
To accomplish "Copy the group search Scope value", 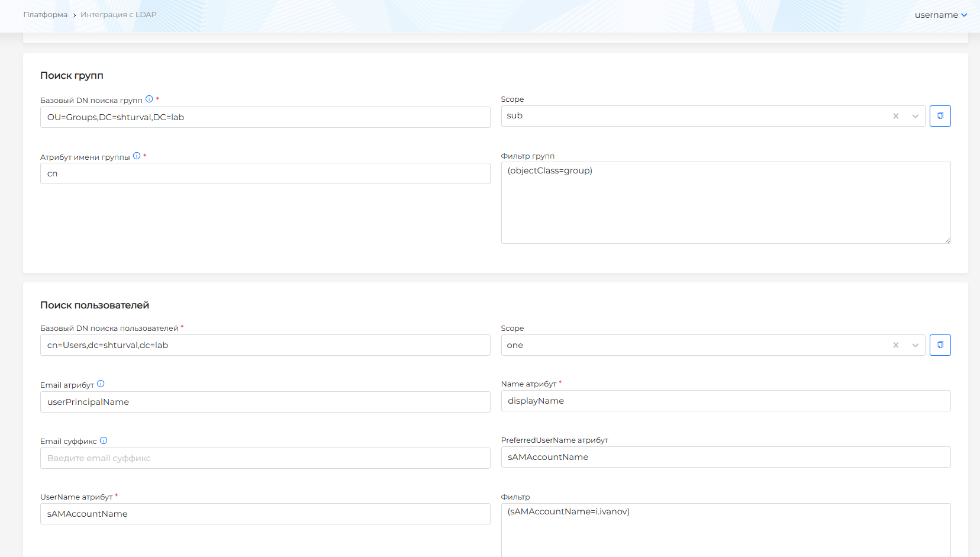I will click(940, 116).
